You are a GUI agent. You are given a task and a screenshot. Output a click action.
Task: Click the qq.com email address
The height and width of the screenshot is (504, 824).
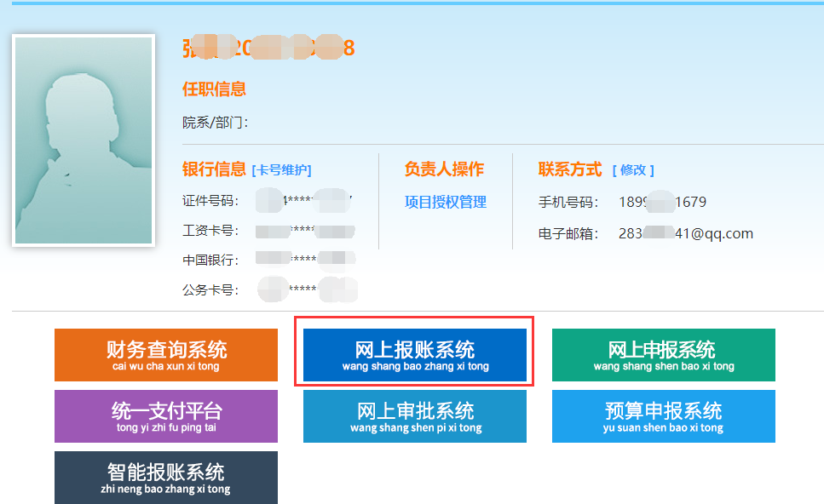click(x=686, y=233)
